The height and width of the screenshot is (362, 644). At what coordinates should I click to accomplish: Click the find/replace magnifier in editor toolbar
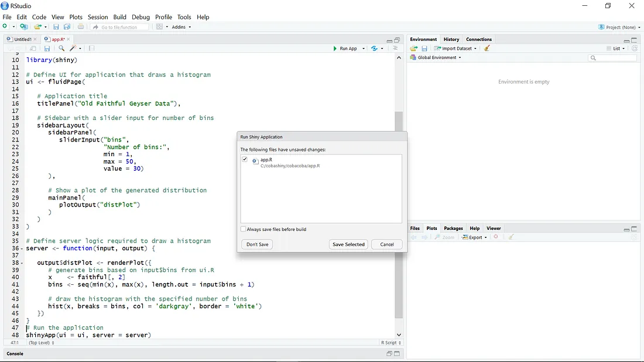(x=61, y=49)
